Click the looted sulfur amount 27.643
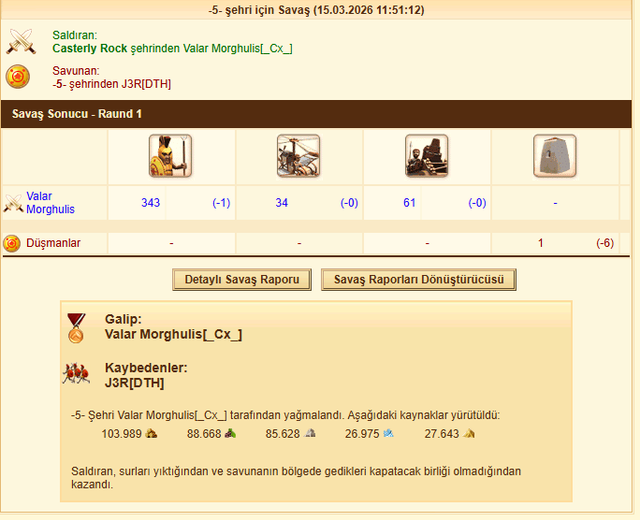Image resolution: width=640 pixels, height=520 pixels. pyautogui.click(x=442, y=433)
